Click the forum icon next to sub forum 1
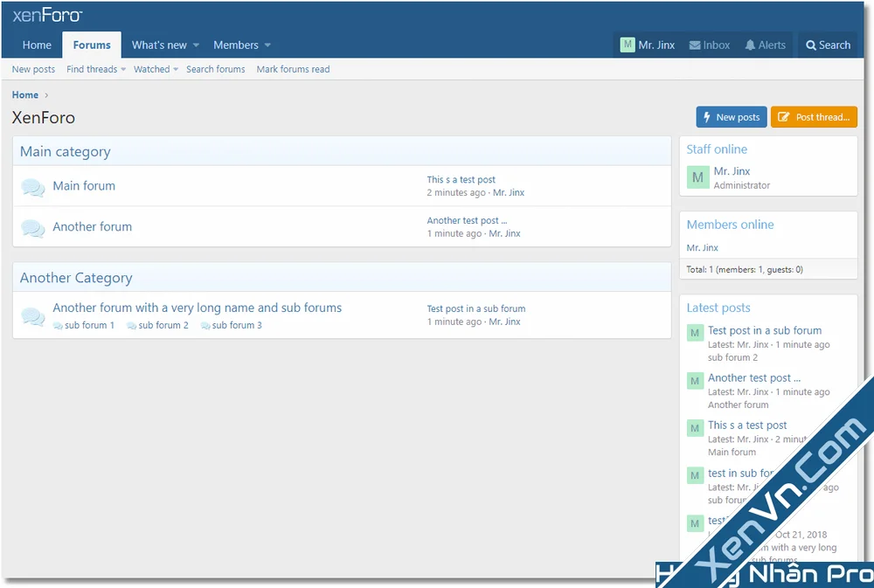Viewport: 874px width, 588px height. coord(59,324)
